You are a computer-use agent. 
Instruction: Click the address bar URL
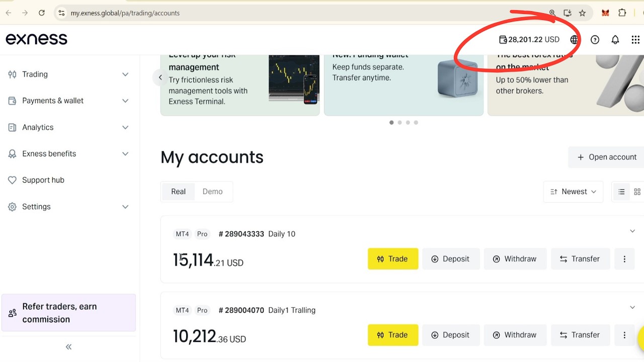tap(125, 13)
